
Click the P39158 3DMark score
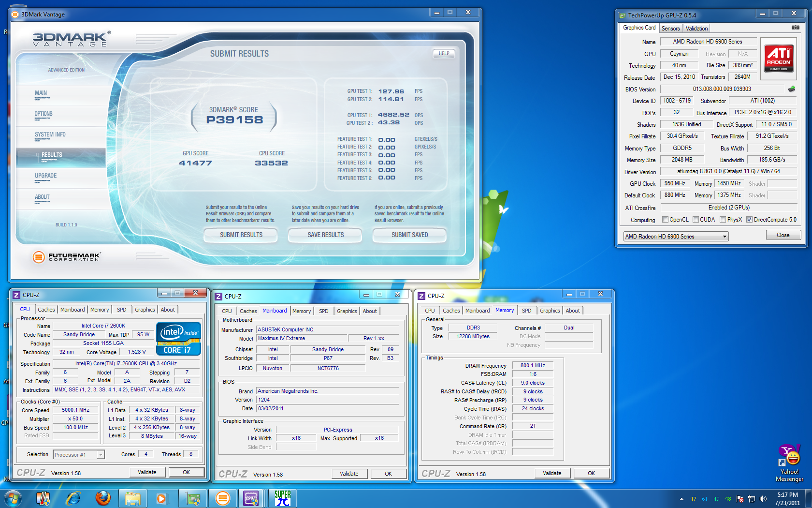(234, 120)
